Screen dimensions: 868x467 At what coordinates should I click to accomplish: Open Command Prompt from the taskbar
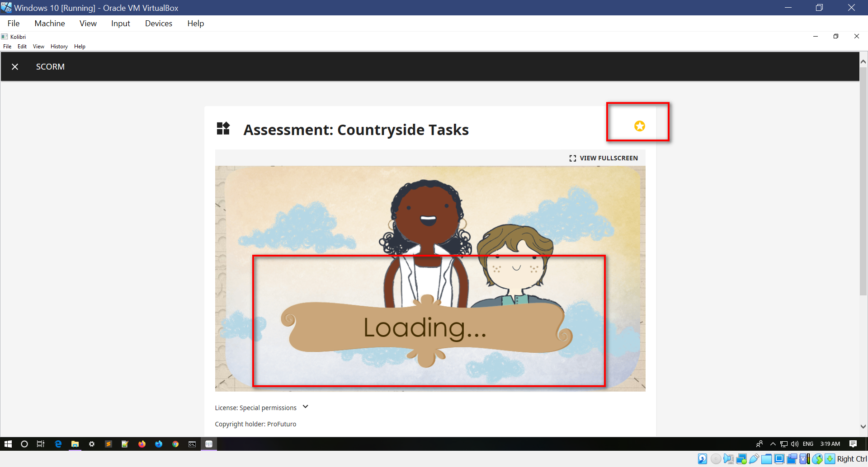[192, 444]
